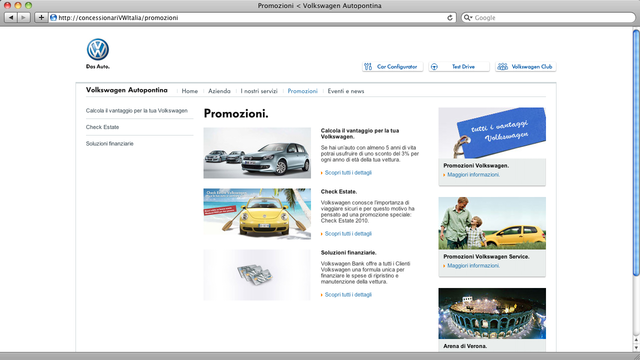The width and height of the screenshot is (640, 360).
Task: Click the scrollbar up arrow
Action: (636, 340)
